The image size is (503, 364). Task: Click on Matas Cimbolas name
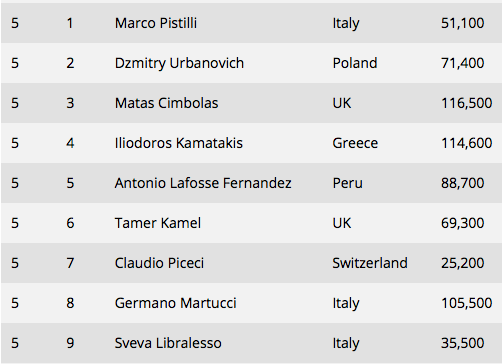point(166,103)
